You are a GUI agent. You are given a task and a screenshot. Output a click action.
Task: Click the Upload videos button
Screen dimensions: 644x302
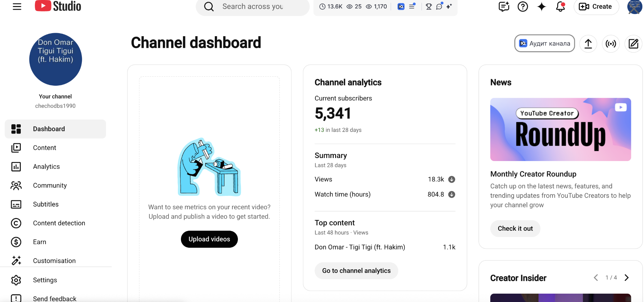click(x=209, y=239)
